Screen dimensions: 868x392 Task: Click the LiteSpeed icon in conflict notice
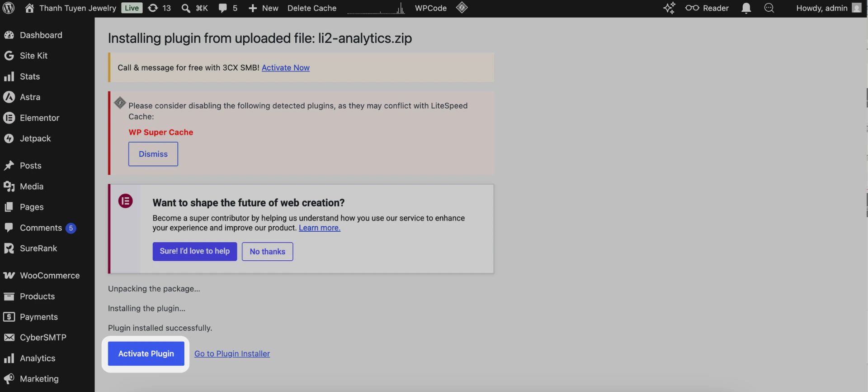(120, 103)
